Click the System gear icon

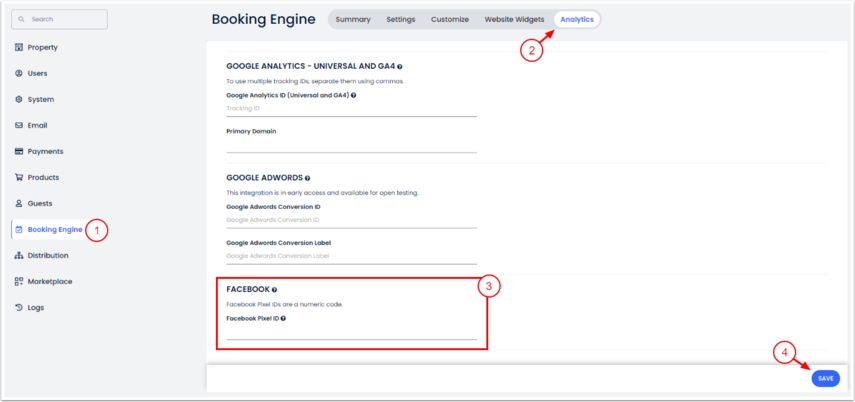tap(19, 99)
